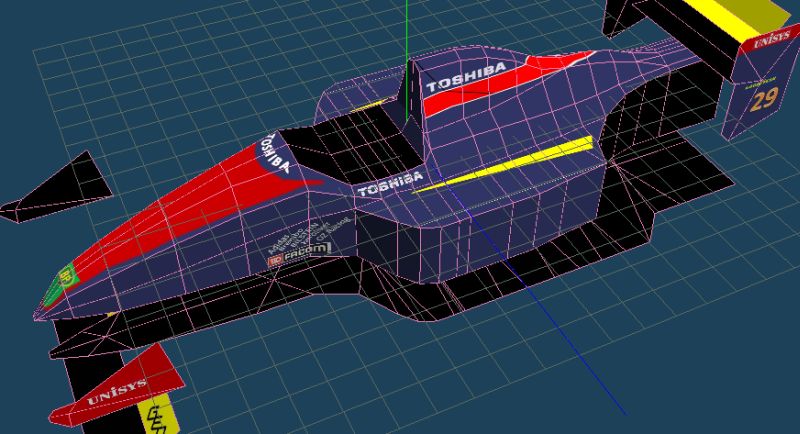800x434 pixels.
Task: Pick the number 29 on the rear wing endplate
Action: (765, 99)
